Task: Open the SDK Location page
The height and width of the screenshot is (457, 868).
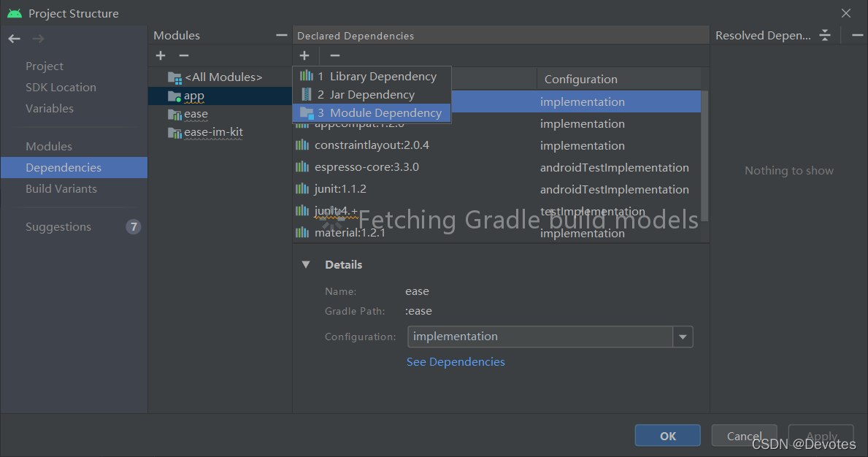Action: point(61,88)
